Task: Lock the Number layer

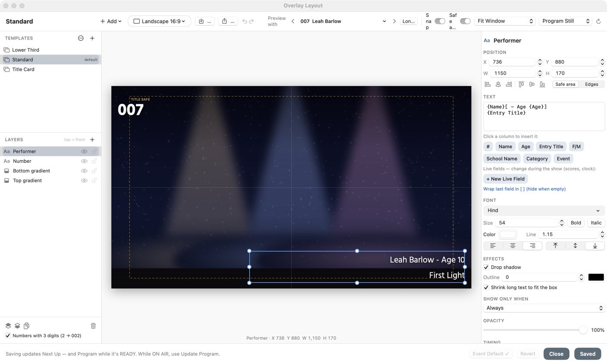Action: tap(94, 161)
